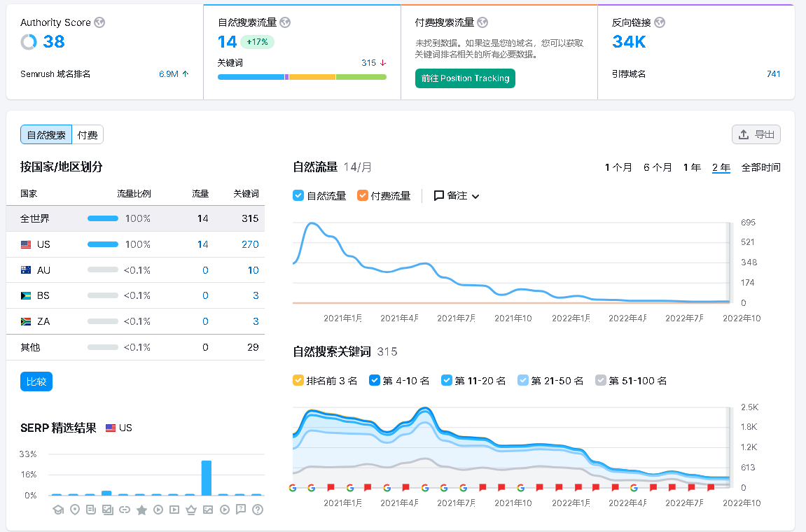Click the Authority Score info icon
The image size is (806, 532).
coord(100,22)
